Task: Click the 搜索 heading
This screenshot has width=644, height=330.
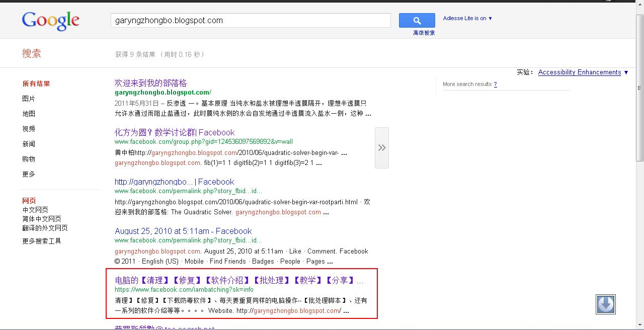Action: click(32, 54)
